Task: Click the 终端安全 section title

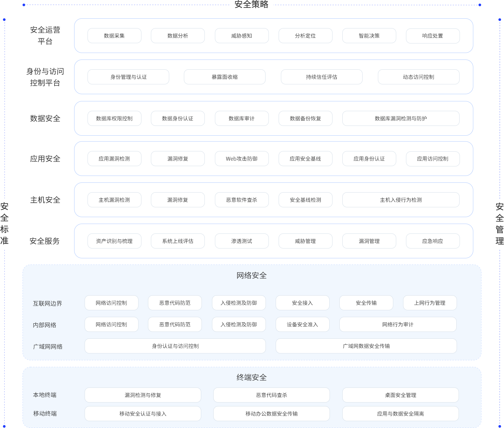Action: pyautogui.click(x=252, y=377)
